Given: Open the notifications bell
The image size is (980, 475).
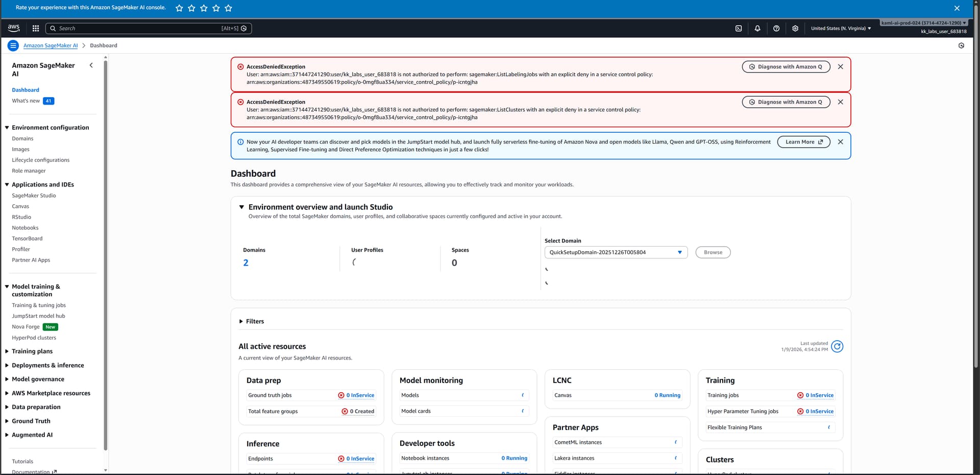Looking at the screenshot, I should [x=757, y=29].
